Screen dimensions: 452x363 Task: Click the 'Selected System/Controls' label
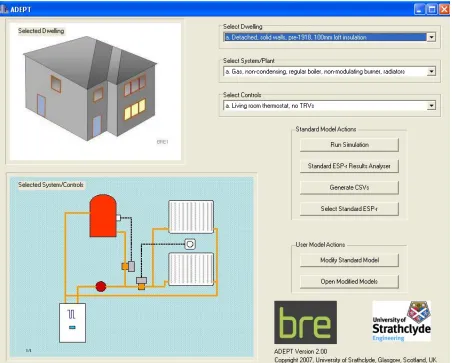(x=51, y=185)
